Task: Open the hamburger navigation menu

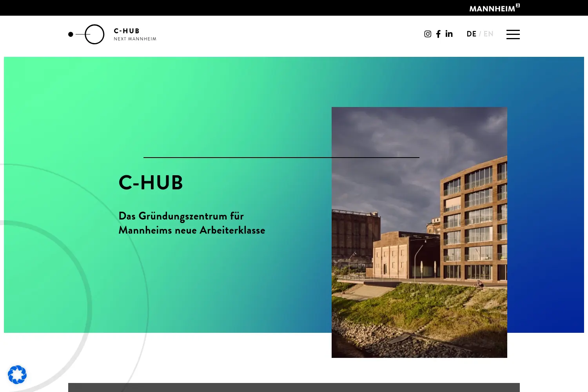Action: point(513,34)
